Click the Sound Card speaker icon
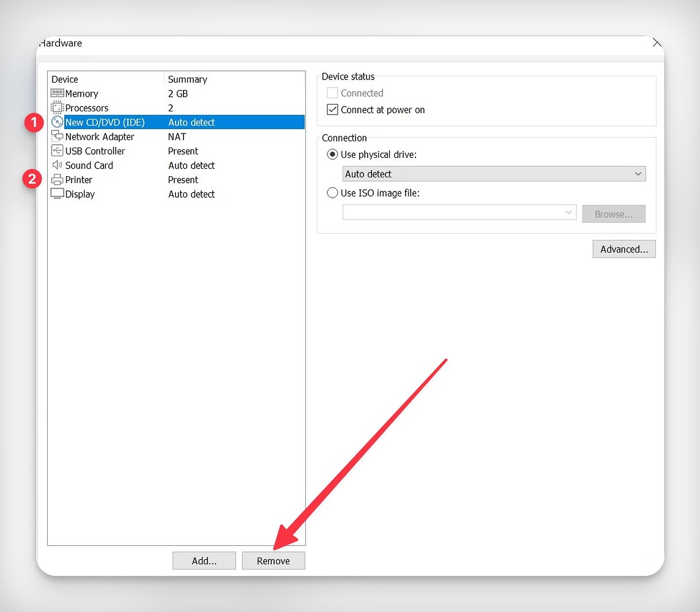Viewport: 700px width, 612px height. pyautogui.click(x=57, y=165)
